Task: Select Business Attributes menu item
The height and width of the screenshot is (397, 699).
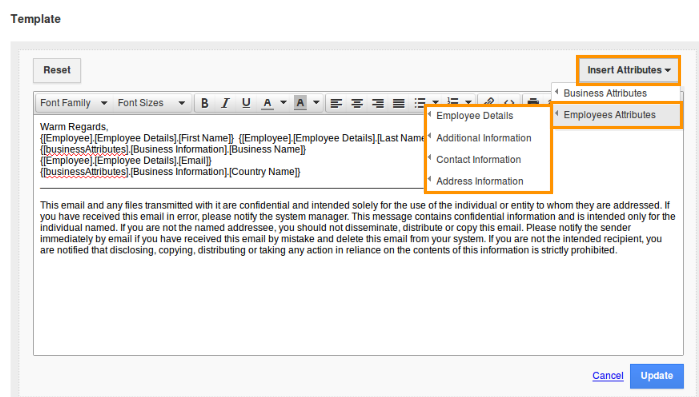Action: point(616,93)
